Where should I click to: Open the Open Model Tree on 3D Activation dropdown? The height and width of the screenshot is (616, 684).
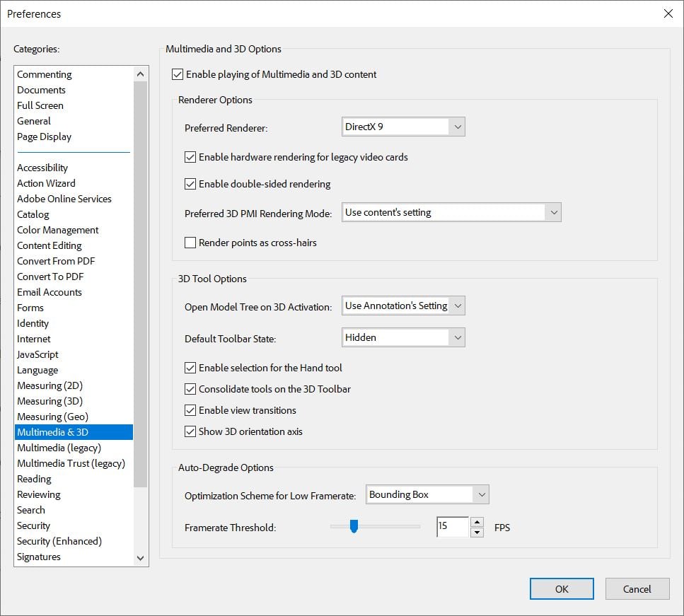point(457,305)
